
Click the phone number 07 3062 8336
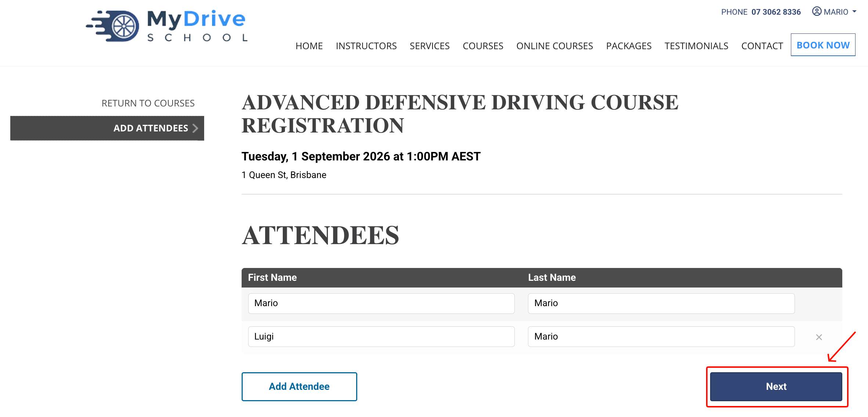tap(776, 12)
